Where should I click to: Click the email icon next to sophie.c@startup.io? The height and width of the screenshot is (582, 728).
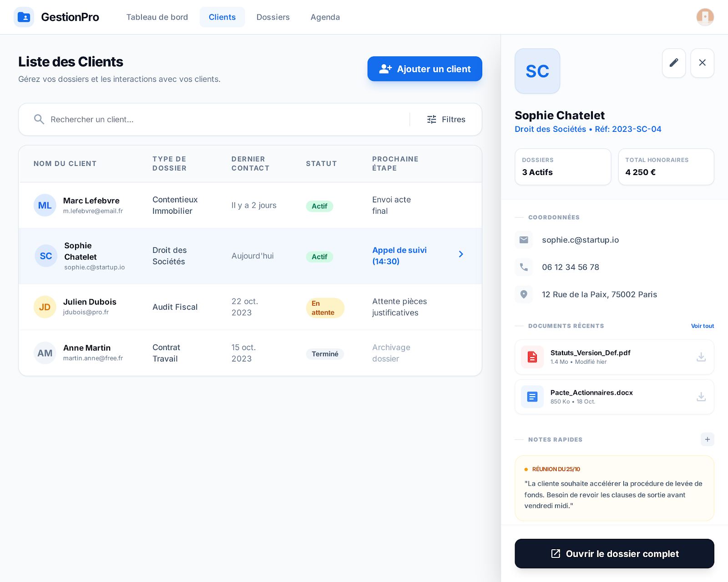click(x=524, y=240)
